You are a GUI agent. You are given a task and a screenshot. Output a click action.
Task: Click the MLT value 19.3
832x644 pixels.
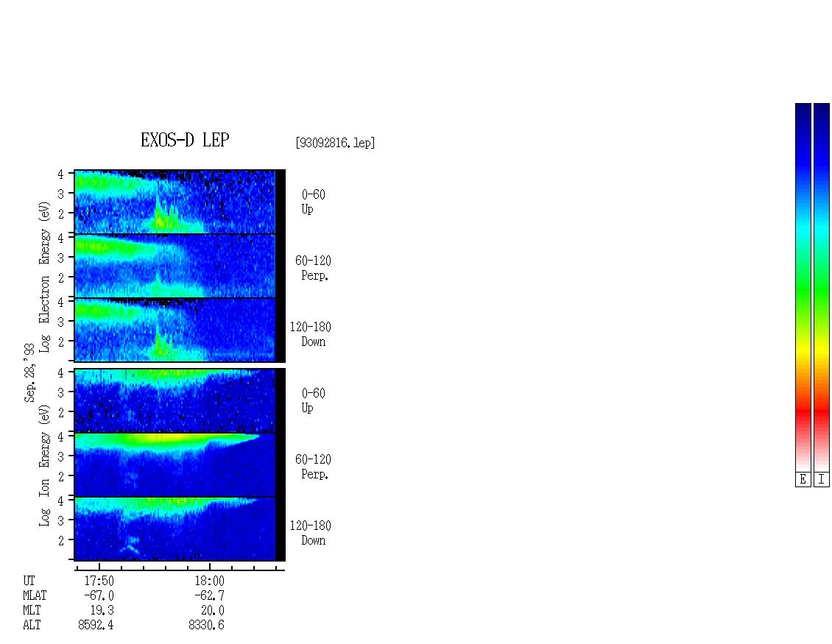point(102,610)
